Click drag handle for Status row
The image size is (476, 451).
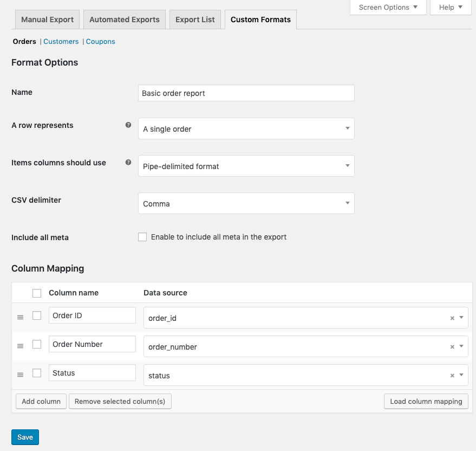pos(21,375)
